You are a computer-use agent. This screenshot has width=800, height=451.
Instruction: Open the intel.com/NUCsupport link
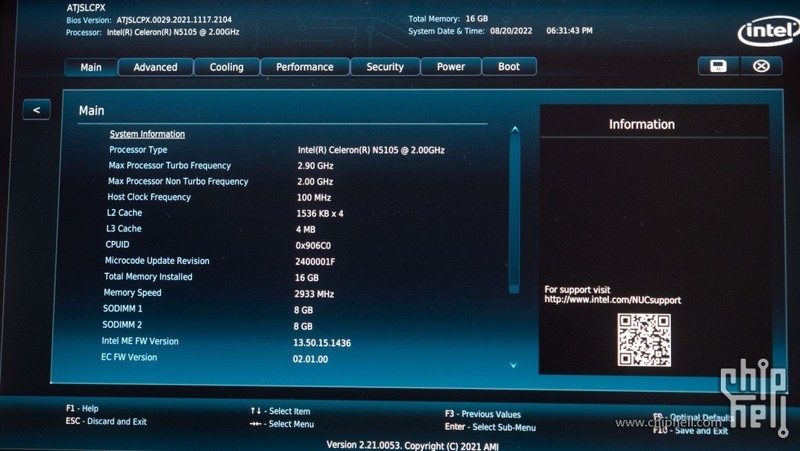[612, 300]
